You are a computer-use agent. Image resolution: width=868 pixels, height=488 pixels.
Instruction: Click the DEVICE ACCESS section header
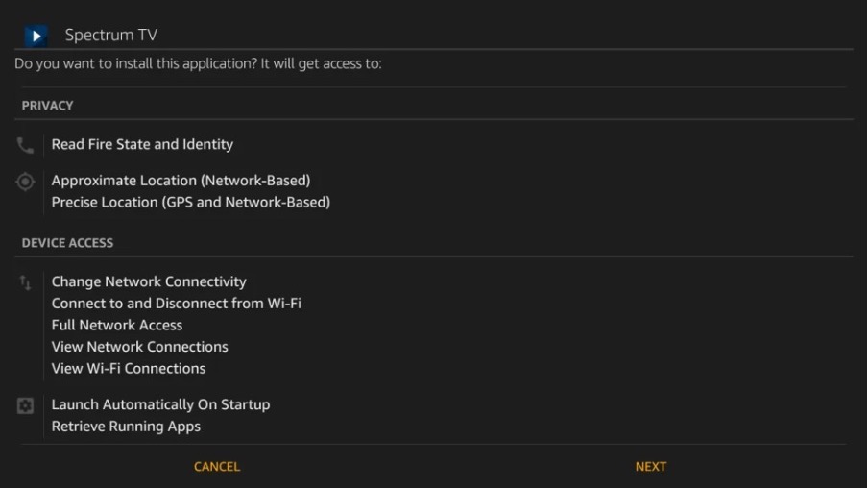(x=67, y=243)
